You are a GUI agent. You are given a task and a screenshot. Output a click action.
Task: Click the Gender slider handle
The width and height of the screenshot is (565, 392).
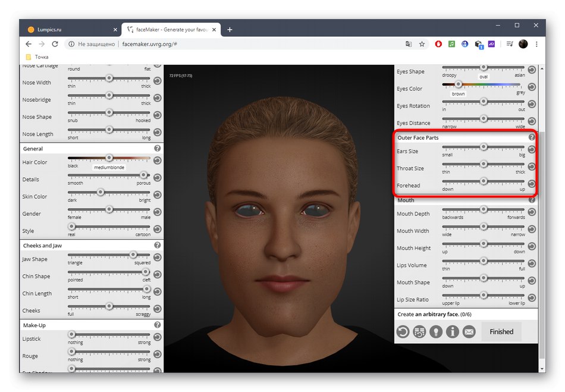click(x=109, y=209)
